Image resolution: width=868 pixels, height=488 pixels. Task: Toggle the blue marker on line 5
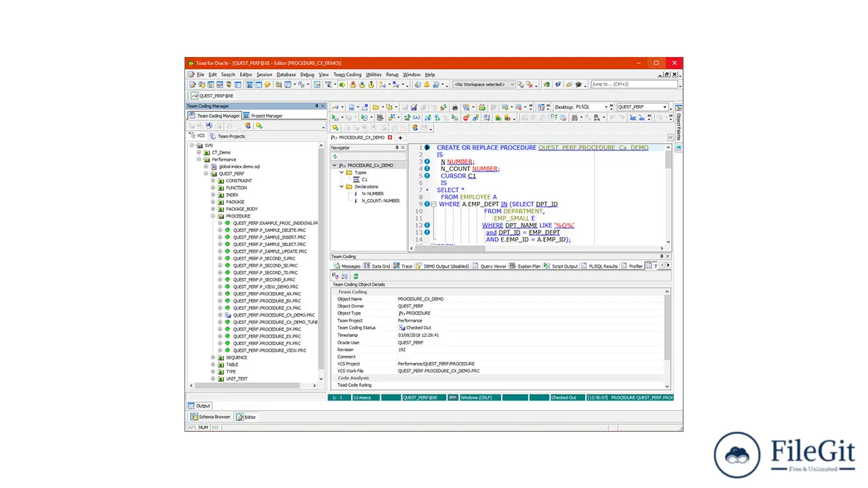(x=427, y=176)
